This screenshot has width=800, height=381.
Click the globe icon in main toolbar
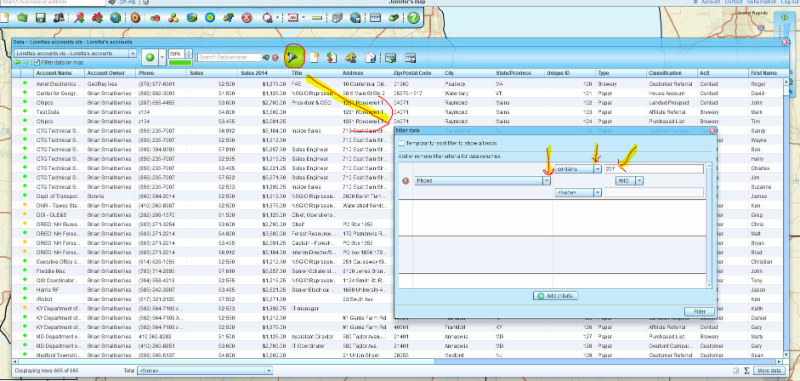coord(116,18)
